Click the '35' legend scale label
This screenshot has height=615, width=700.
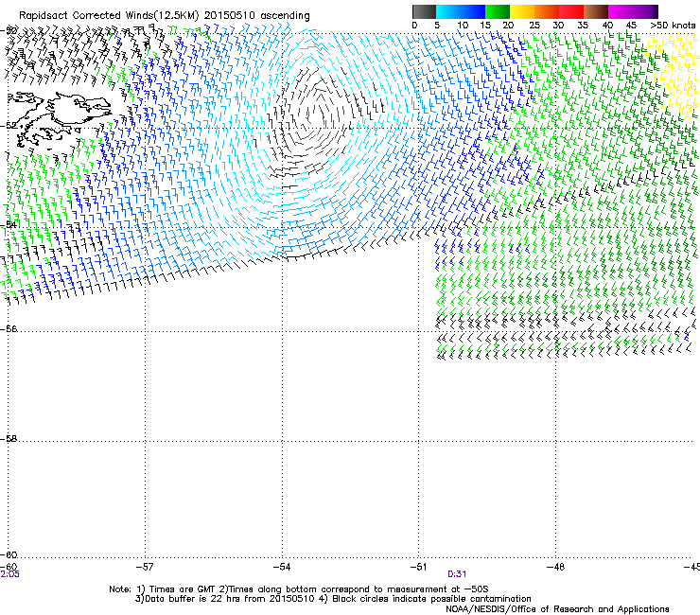[583, 26]
